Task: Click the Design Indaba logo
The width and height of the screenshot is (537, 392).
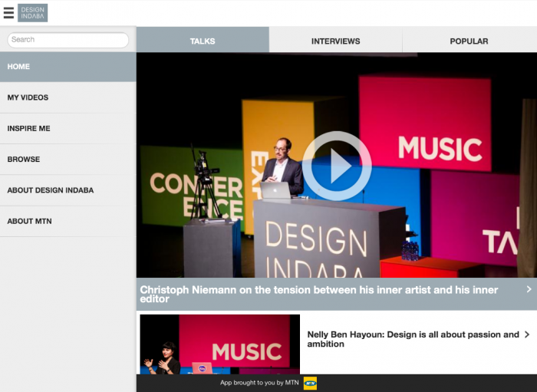Action: (32, 13)
